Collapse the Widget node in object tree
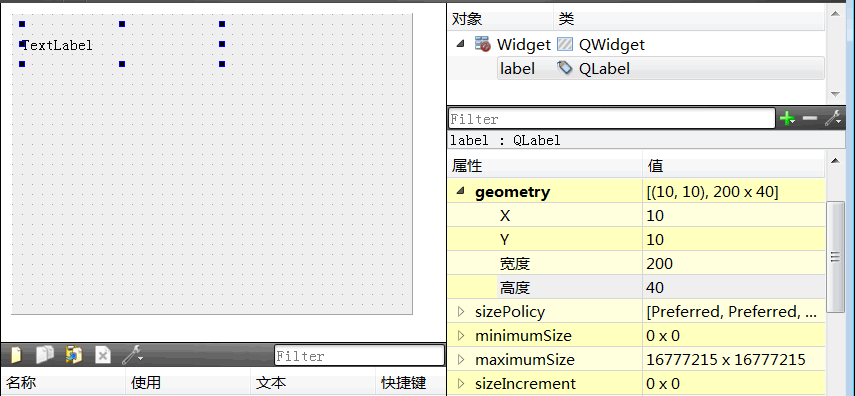This screenshot has height=396, width=855. tap(461, 44)
